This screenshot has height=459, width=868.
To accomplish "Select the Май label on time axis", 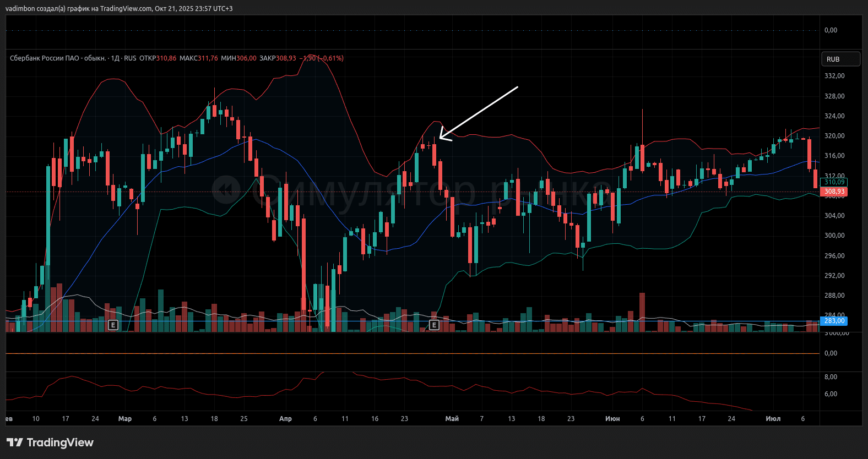I will click(452, 419).
